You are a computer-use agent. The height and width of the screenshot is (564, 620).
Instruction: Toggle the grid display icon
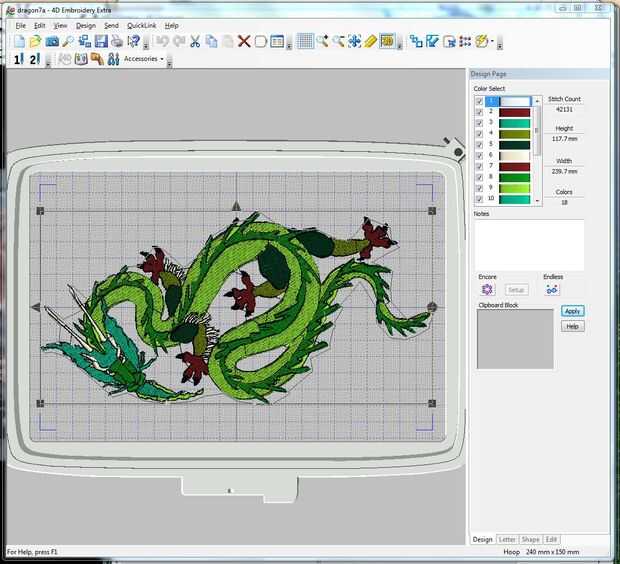point(305,41)
